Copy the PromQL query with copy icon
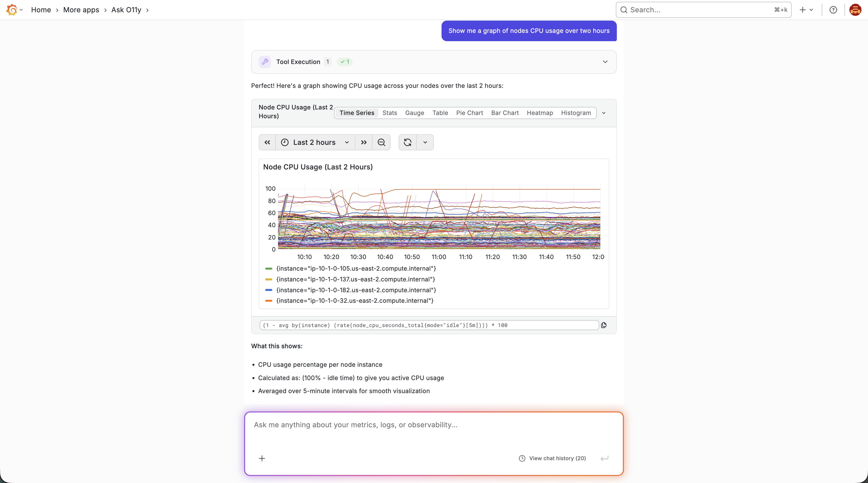This screenshot has height=483, width=868. coord(604,325)
